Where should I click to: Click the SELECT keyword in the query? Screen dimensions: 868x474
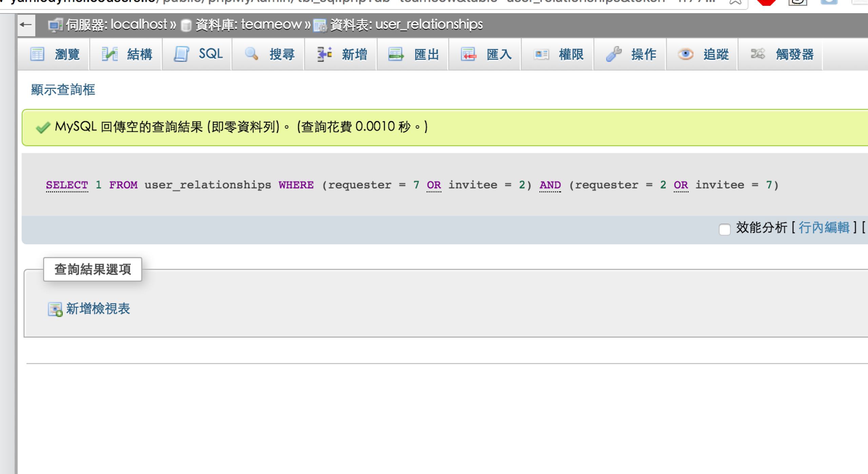(x=67, y=185)
